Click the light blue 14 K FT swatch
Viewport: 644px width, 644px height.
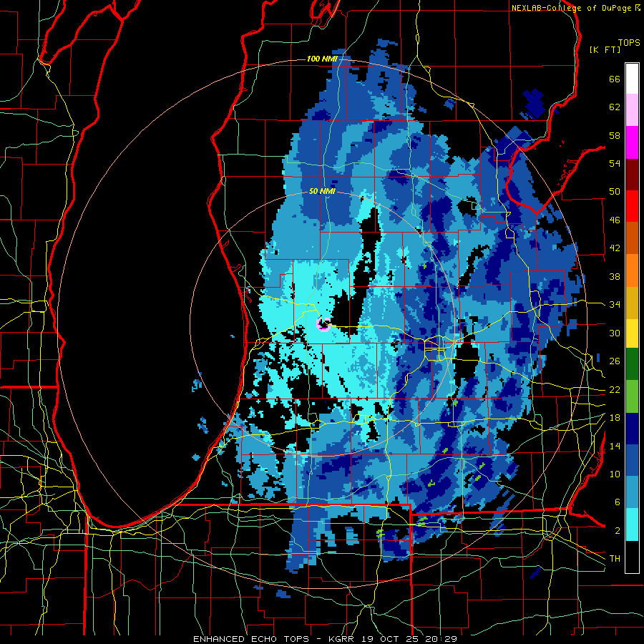coord(632,492)
